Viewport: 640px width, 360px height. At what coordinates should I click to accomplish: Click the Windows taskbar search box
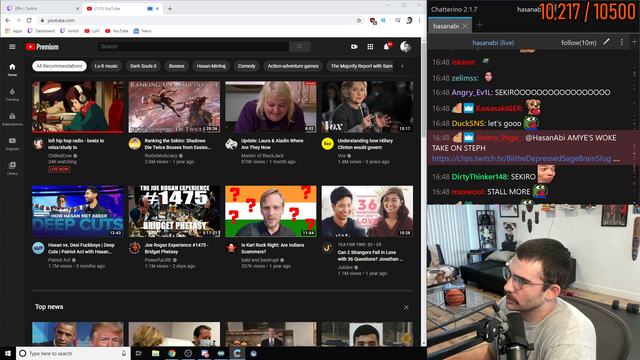tap(73, 353)
